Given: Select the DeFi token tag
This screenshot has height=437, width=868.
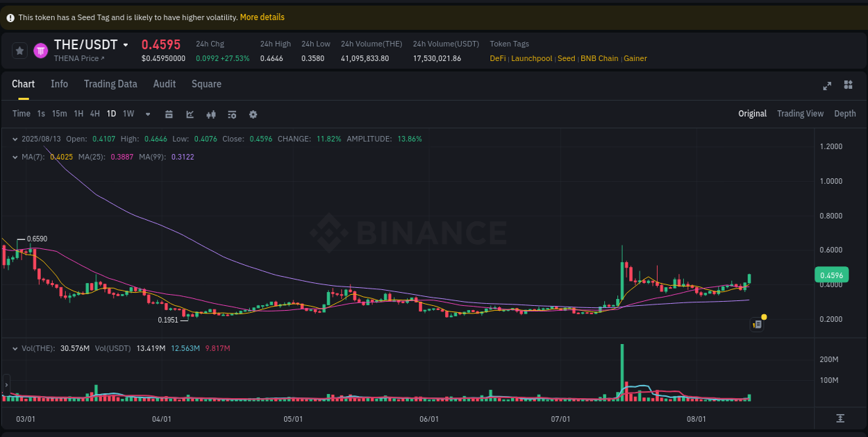Looking at the screenshot, I should pos(497,58).
